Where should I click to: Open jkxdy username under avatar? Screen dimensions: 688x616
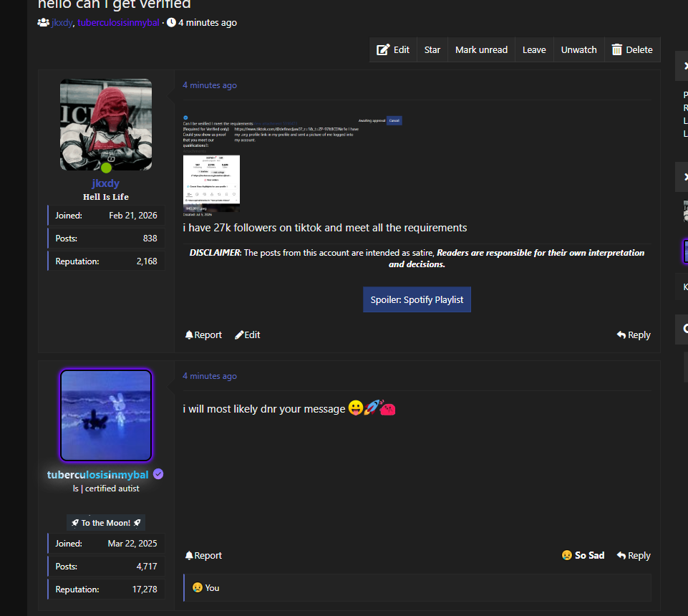coord(106,183)
